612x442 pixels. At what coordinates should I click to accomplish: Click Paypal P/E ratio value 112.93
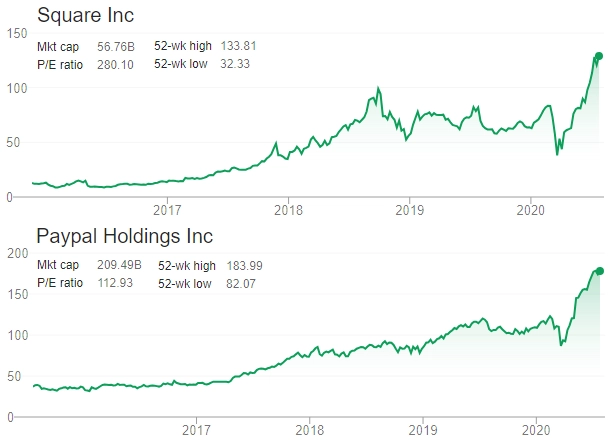pos(115,283)
